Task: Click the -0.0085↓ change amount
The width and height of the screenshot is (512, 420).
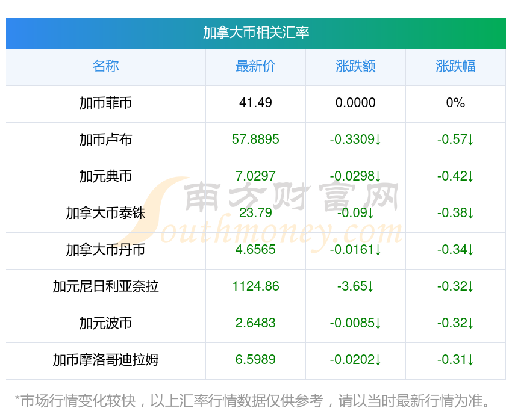Action: [355, 323]
